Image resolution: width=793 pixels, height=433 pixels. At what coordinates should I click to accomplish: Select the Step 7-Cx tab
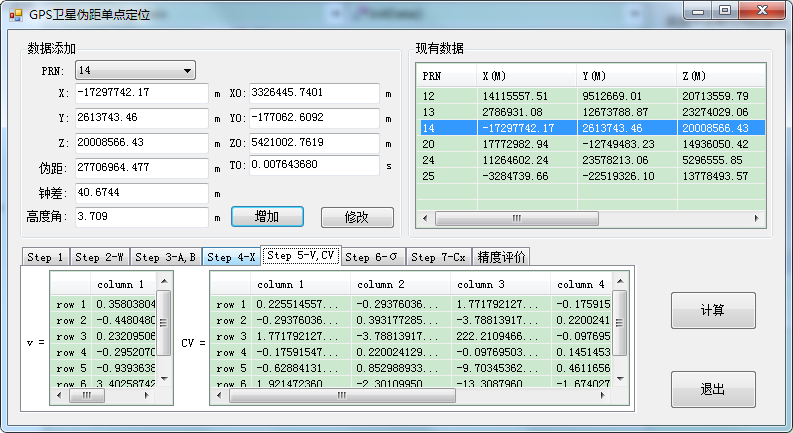439,257
